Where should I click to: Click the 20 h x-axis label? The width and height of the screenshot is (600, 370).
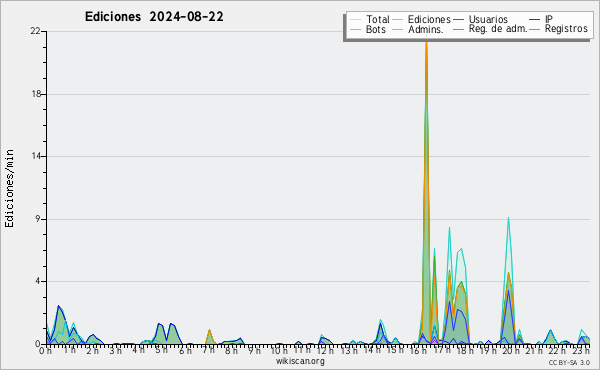(x=511, y=350)
